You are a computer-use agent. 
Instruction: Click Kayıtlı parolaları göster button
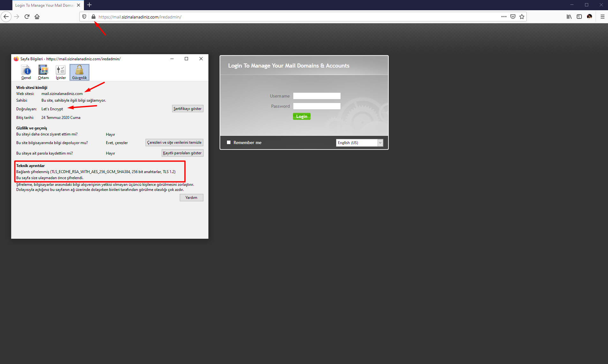click(182, 153)
